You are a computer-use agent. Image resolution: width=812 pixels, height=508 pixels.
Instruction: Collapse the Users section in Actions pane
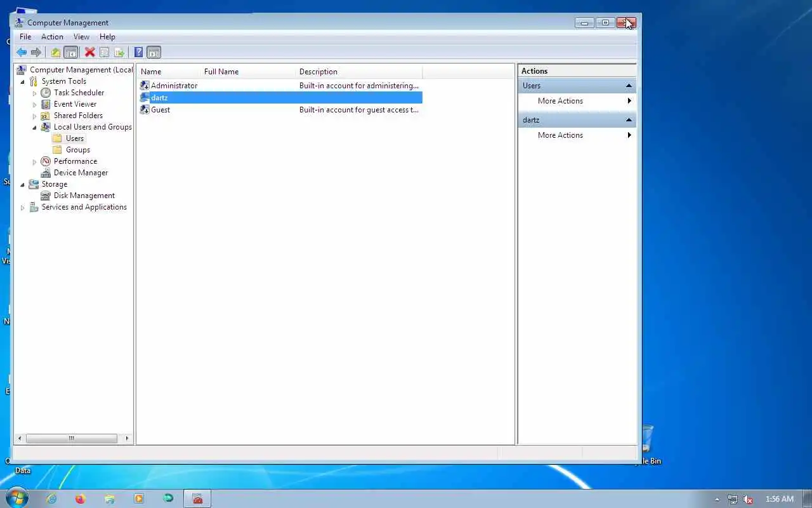[x=629, y=86]
